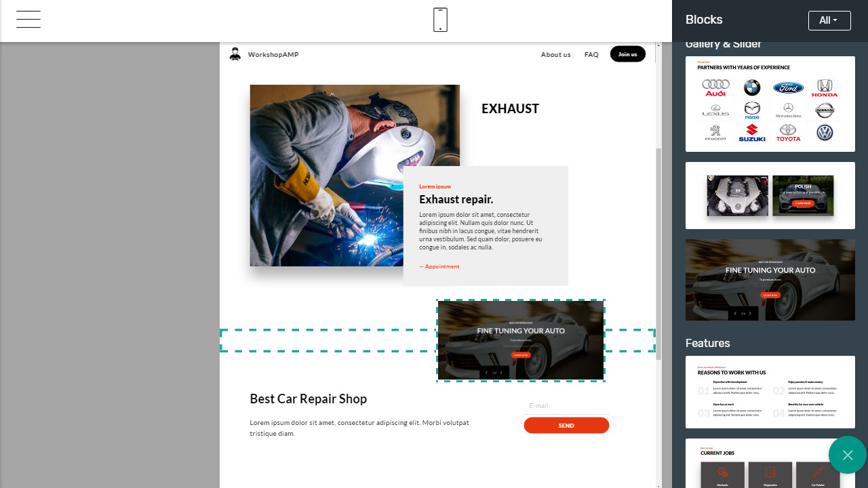Open the About us menu link
This screenshot has height=488, width=868.
555,54
